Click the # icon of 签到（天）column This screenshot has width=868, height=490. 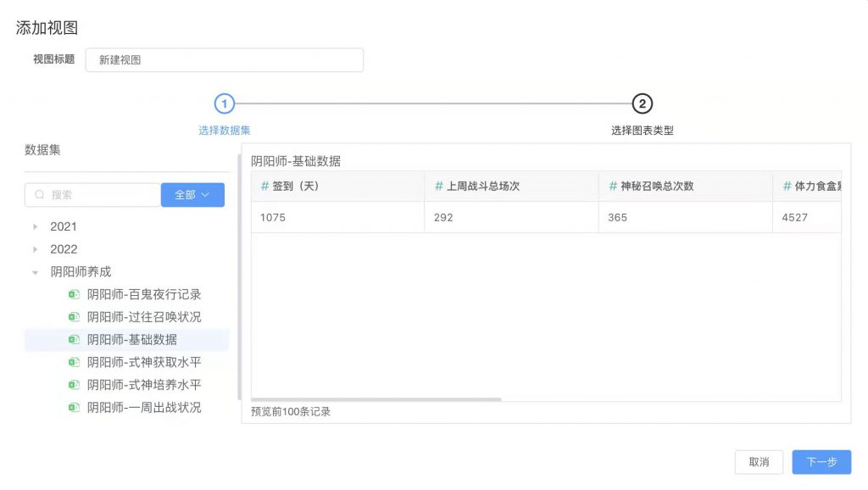tap(264, 186)
